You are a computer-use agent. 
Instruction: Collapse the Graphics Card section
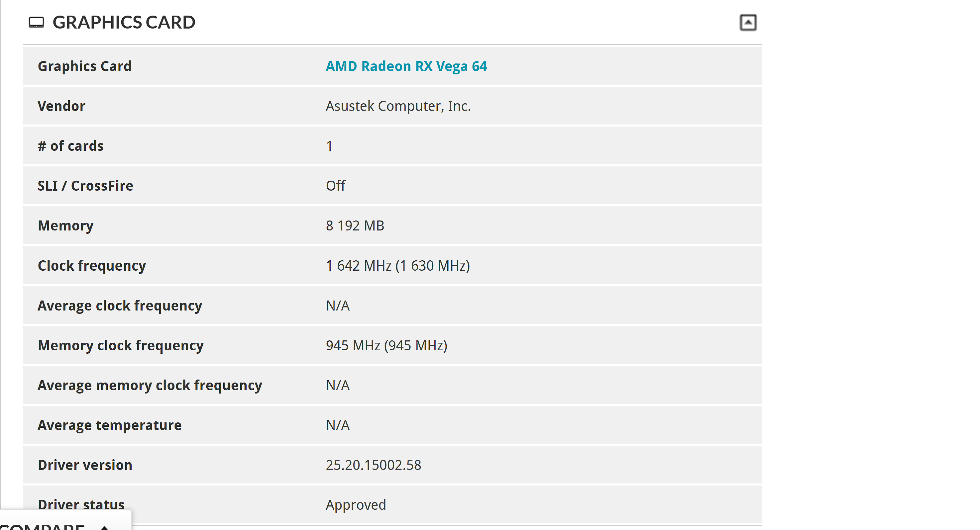click(x=748, y=23)
